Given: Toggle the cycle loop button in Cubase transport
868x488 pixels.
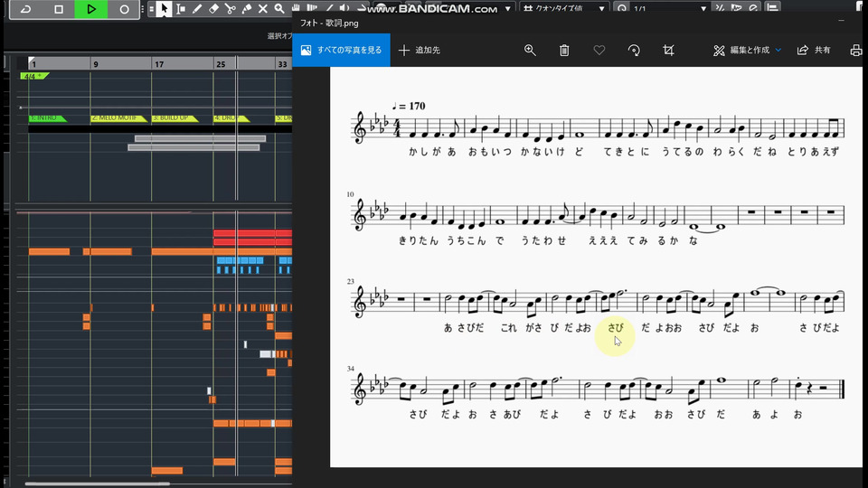Looking at the screenshot, I should [25, 9].
